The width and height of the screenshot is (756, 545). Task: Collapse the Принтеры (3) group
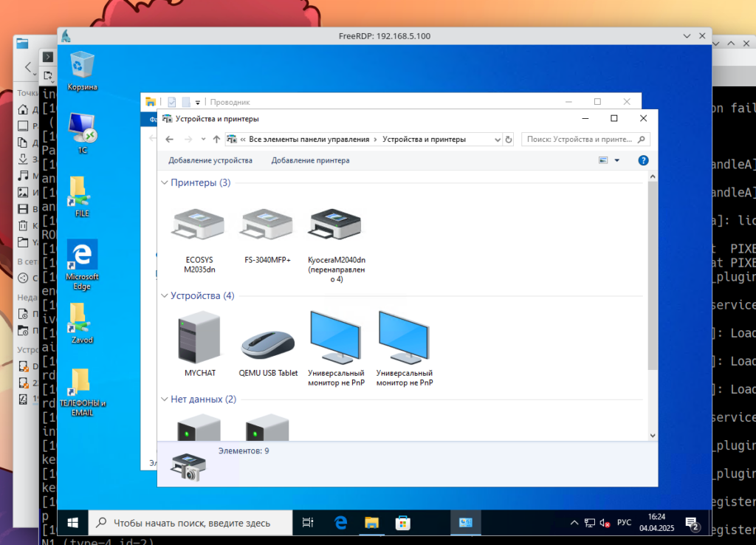coord(164,182)
